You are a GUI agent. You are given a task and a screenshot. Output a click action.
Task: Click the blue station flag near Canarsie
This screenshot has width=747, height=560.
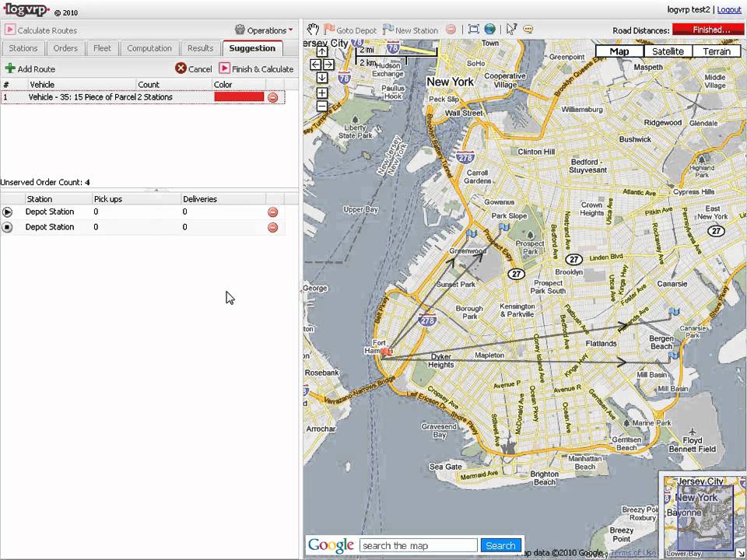point(674,311)
